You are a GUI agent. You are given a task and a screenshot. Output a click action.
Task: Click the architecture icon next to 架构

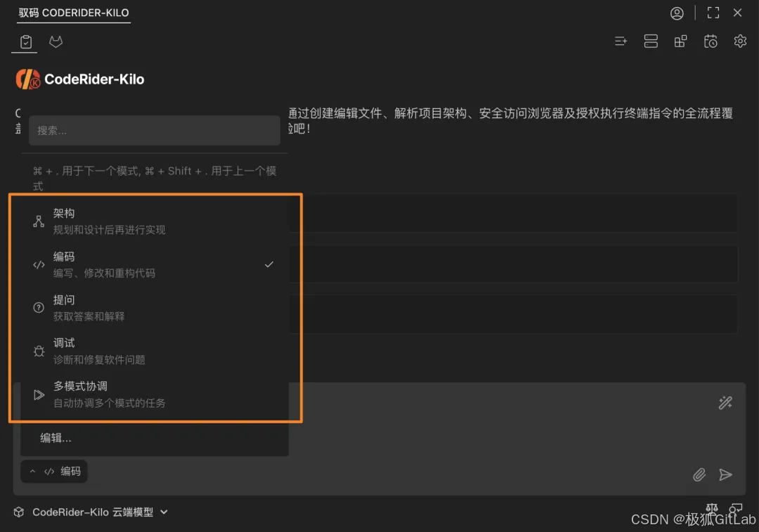pyautogui.click(x=39, y=221)
